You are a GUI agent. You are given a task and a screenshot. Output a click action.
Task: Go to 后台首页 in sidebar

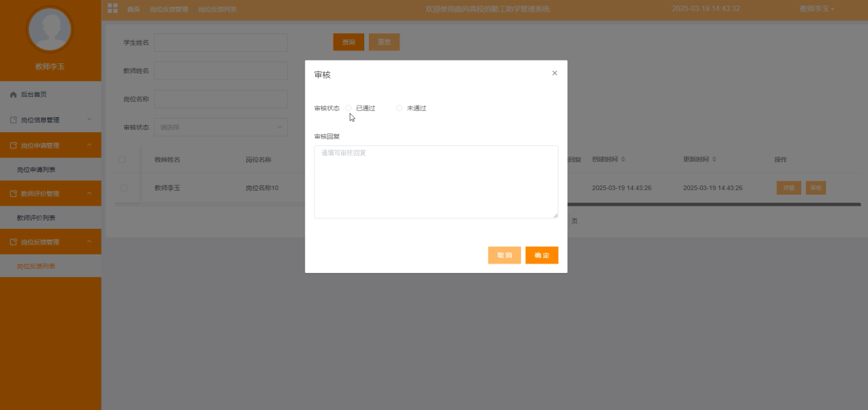click(50, 95)
